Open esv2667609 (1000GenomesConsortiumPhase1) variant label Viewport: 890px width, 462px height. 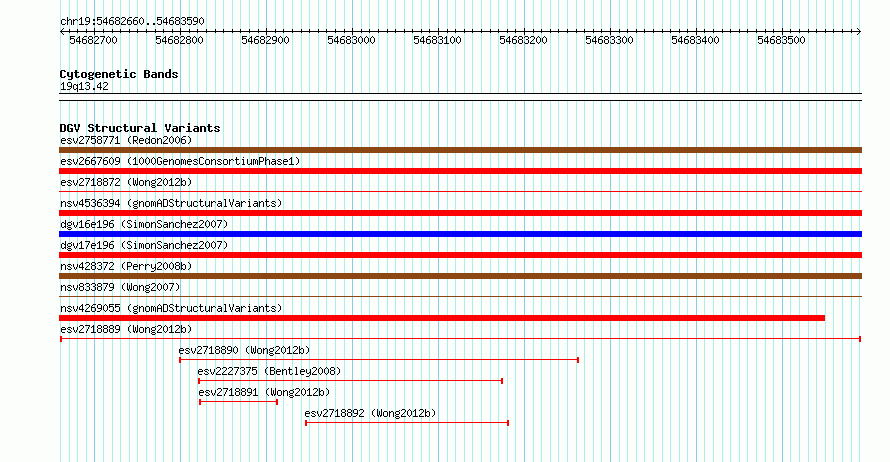180,161
